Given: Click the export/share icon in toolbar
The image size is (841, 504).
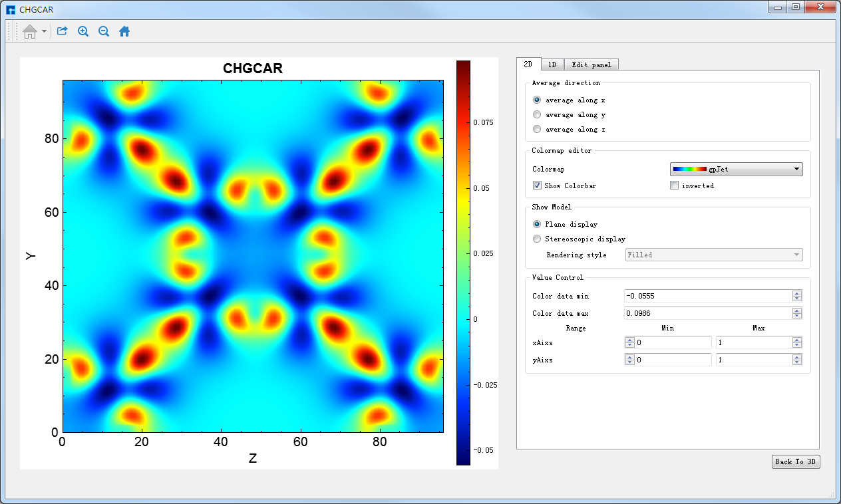Looking at the screenshot, I should click(x=62, y=31).
